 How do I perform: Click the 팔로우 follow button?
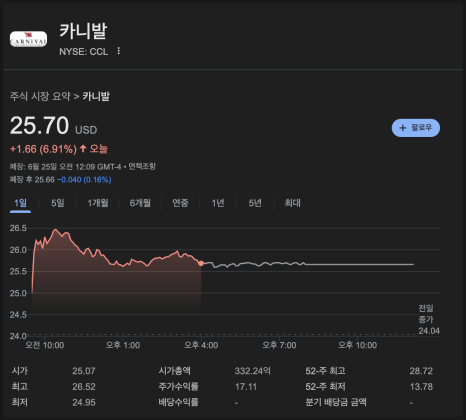pos(416,128)
